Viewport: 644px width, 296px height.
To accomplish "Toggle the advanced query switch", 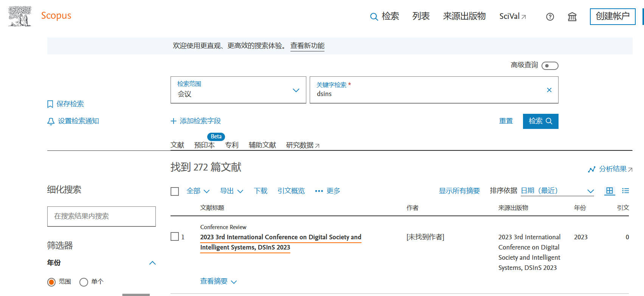I will (549, 66).
